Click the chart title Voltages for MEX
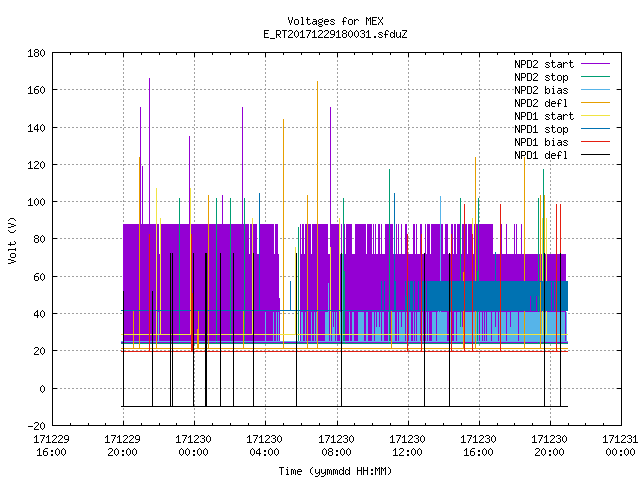Viewport: 640px width, 480px height. (335, 21)
